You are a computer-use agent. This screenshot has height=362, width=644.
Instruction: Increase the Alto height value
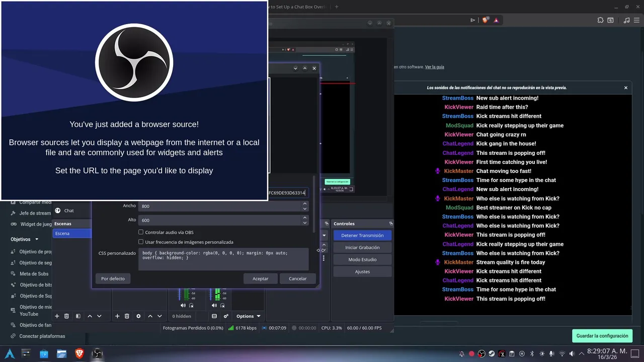304,218
